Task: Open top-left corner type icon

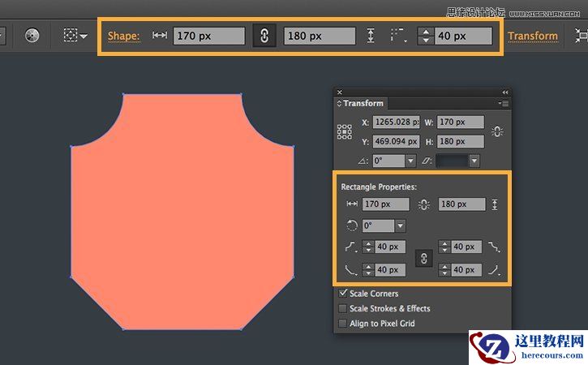Action: [350, 247]
